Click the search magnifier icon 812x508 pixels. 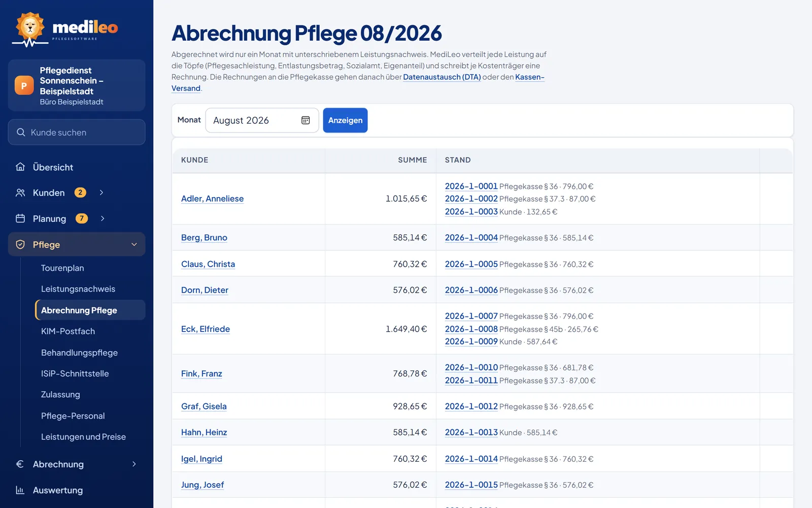coord(21,132)
